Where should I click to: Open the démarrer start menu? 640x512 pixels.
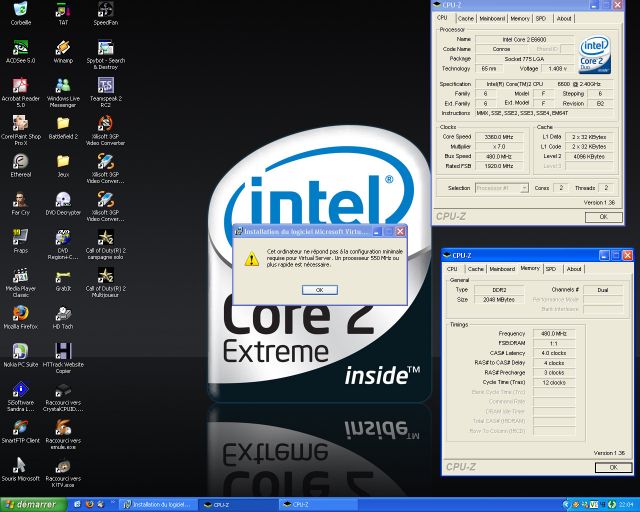coord(33,505)
